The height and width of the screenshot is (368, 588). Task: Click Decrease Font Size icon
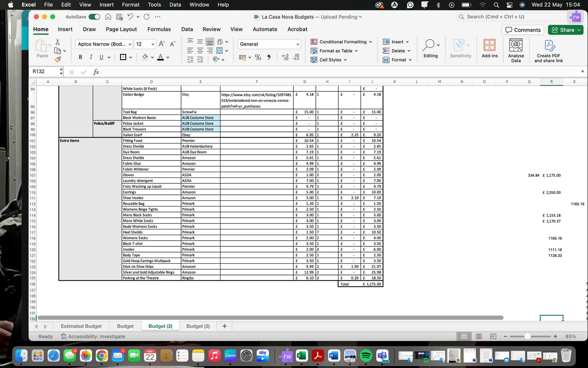(x=173, y=44)
